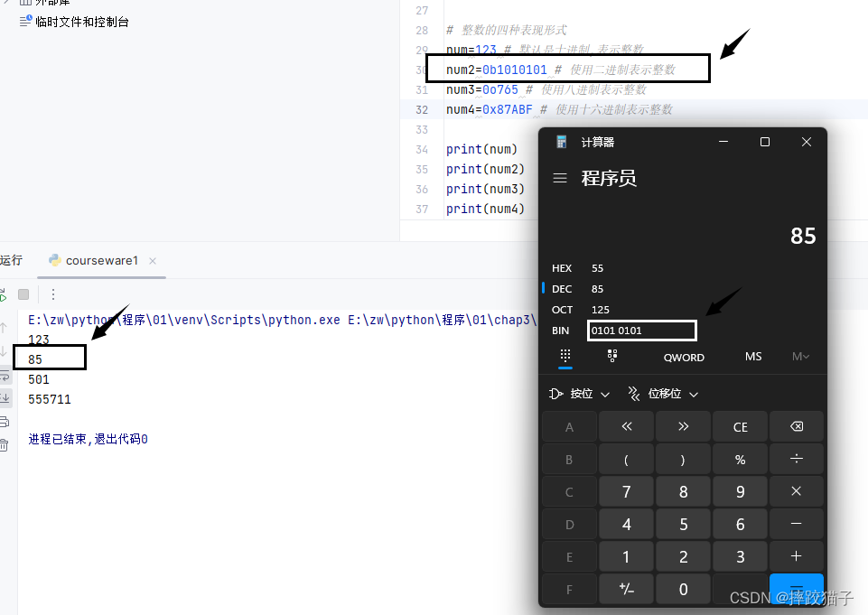
Task: Click the 进程已结束 exit code message
Action: pos(88,439)
